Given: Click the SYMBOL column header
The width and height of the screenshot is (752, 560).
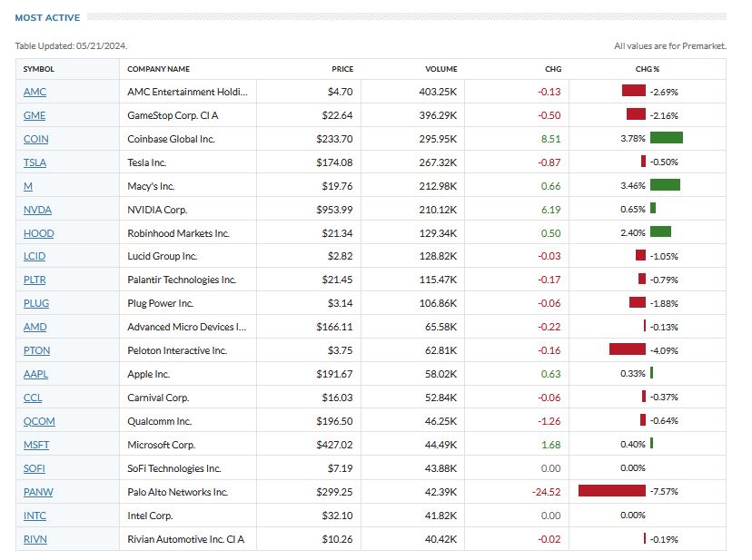Looking at the screenshot, I should [x=39, y=69].
